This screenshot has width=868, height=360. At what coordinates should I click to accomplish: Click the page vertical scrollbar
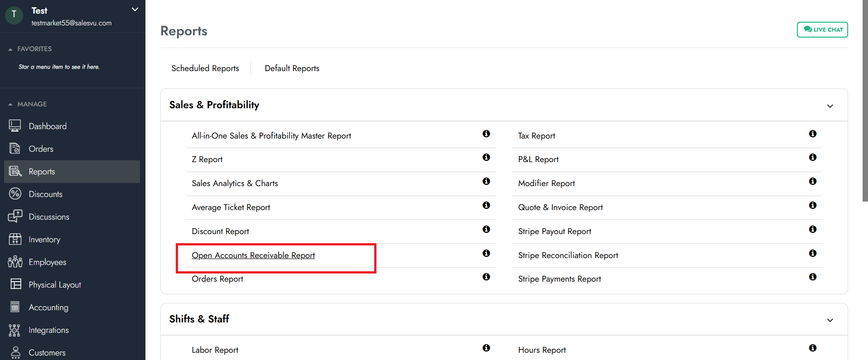[865, 100]
